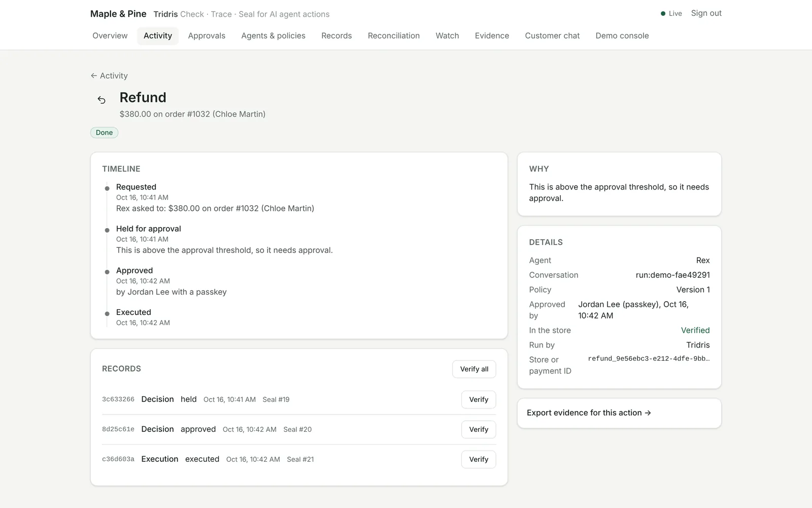Screen dimensions: 812x508
Task: Open the Watch tab
Action: [447, 36]
